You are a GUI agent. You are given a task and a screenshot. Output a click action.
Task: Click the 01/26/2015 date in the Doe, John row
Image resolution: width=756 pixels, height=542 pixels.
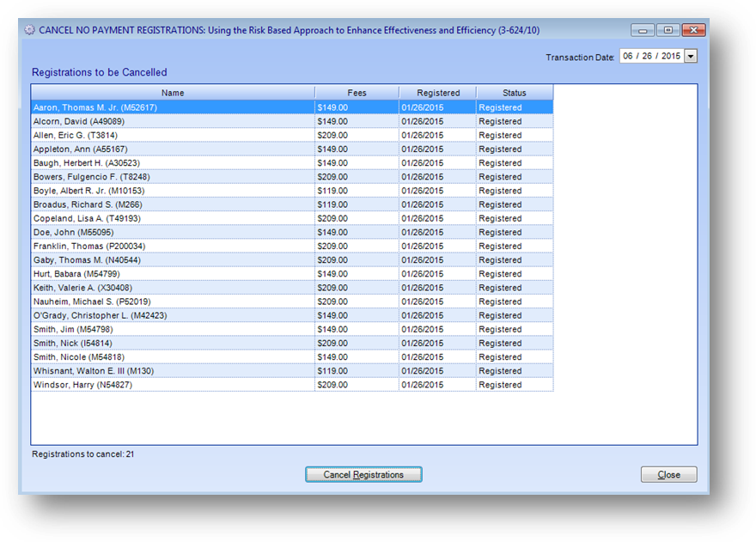[x=423, y=233]
